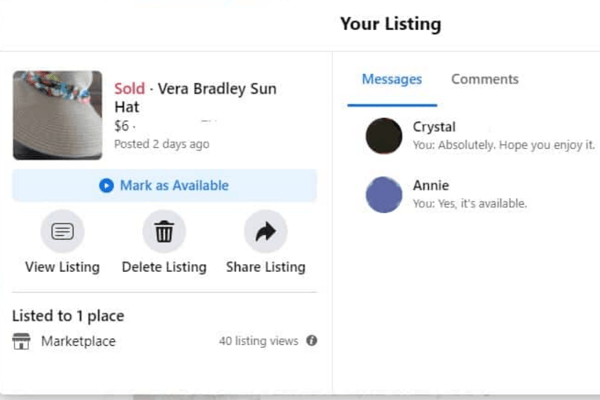Click the sun hat listing thumbnail
600x400 pixels.
pyautogui.click(x=57, y=115)
